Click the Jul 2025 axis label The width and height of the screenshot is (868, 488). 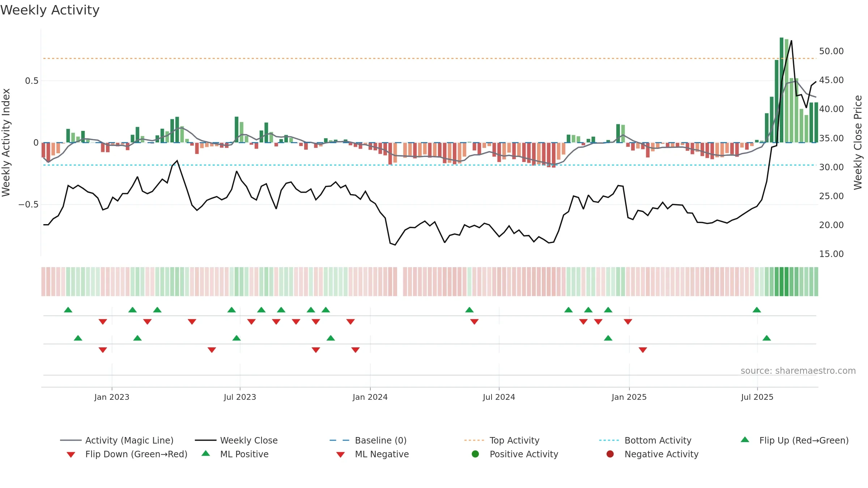point(757,397)
